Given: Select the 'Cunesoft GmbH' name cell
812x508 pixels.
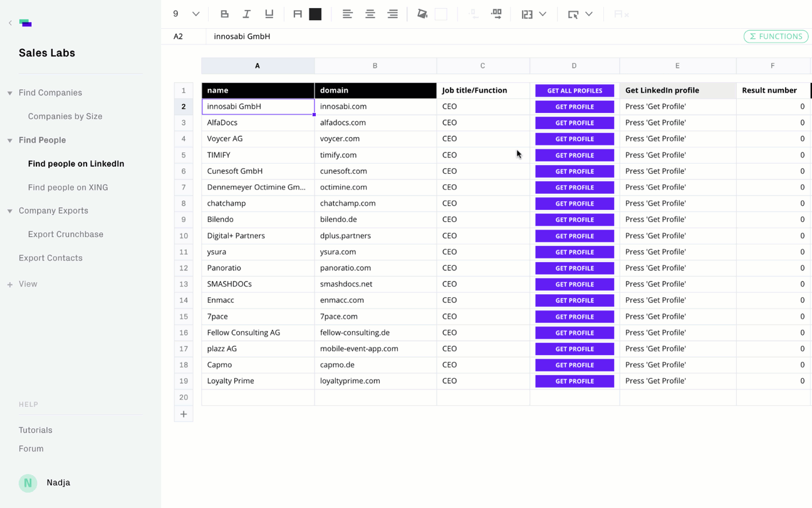Looking at the screenshot, I should (x=258, y=171).
